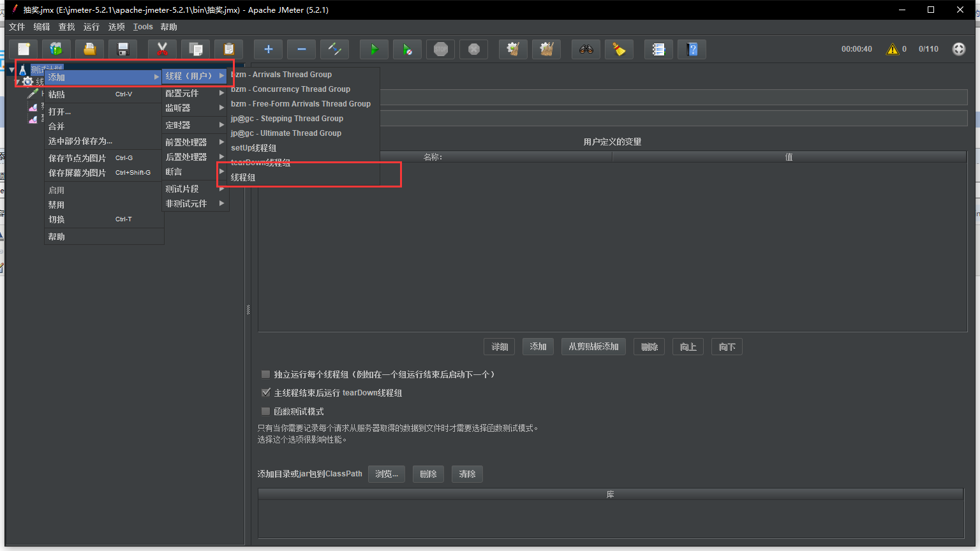Expand the 定时器 submenu
The height and width of the screenshot is (551, 980).
tap(195, 125)
